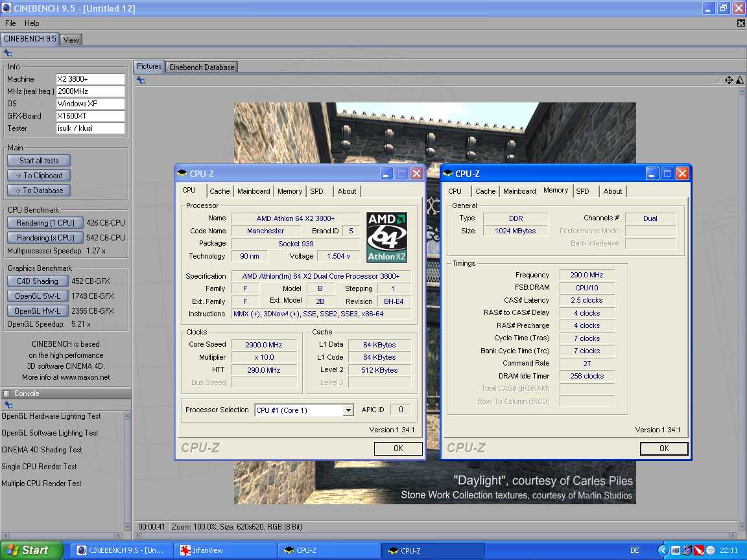The width and height of the screenshot is (747, 560).
Task: Edit the Machine name field
Action: (91, 79)
